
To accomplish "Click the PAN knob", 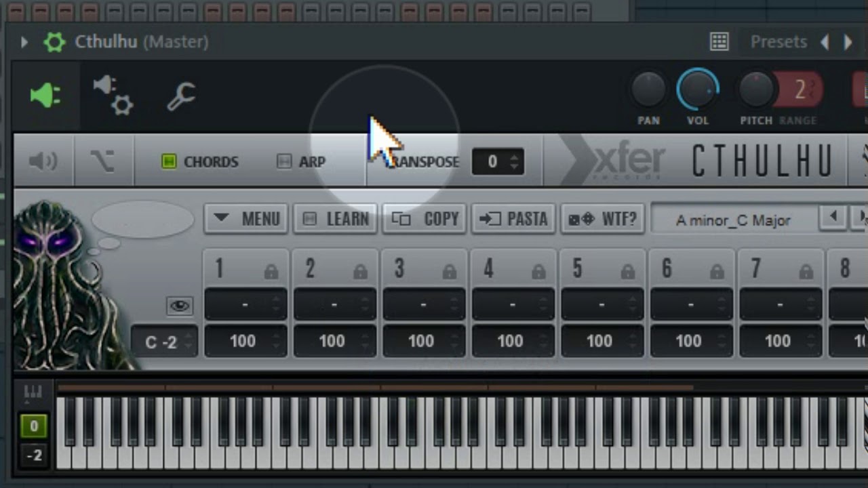I will 648,90.
